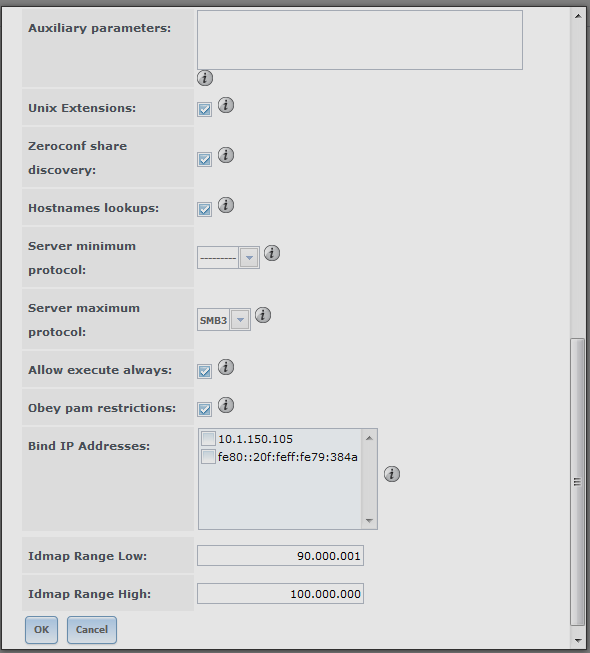Click into Auxiliary parameters text area
The height and width of the screenshot is (653, 590).
tap(360, 40)
